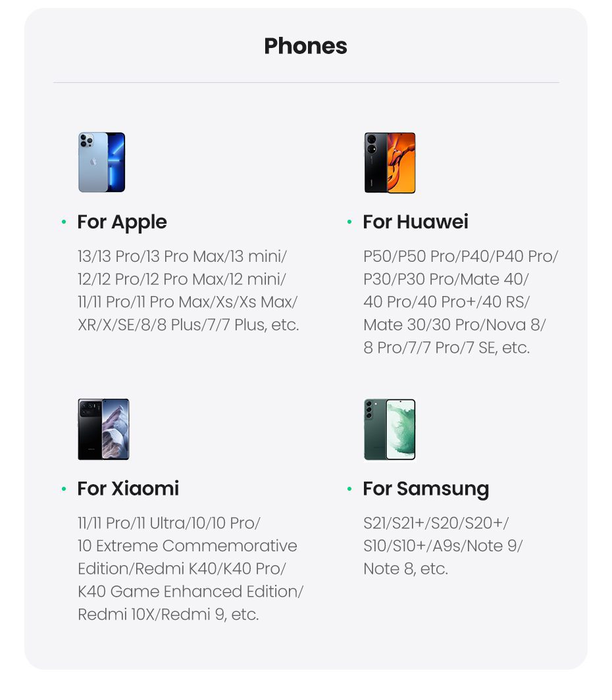Click the Huawei P50 phone image
Image resolution: width=612 pixels, height=700 pixels.
point(390,162)
